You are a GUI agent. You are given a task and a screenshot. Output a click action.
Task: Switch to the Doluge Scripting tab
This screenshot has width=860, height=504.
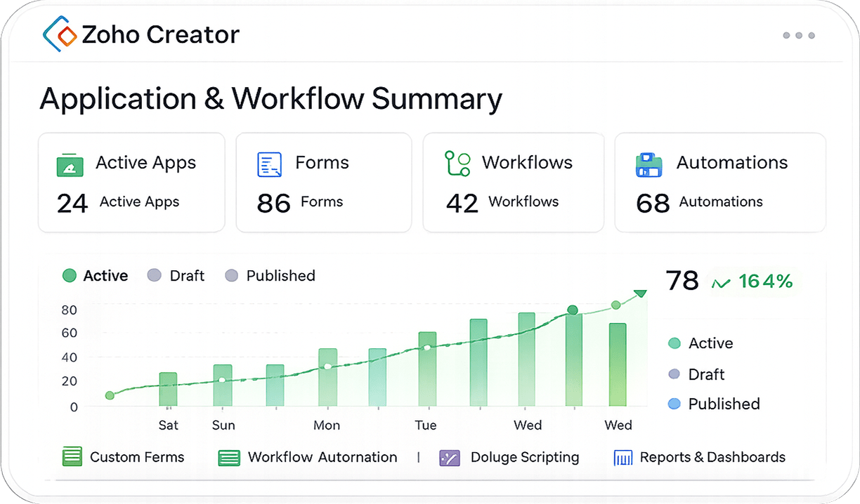[x=509, y=458]
